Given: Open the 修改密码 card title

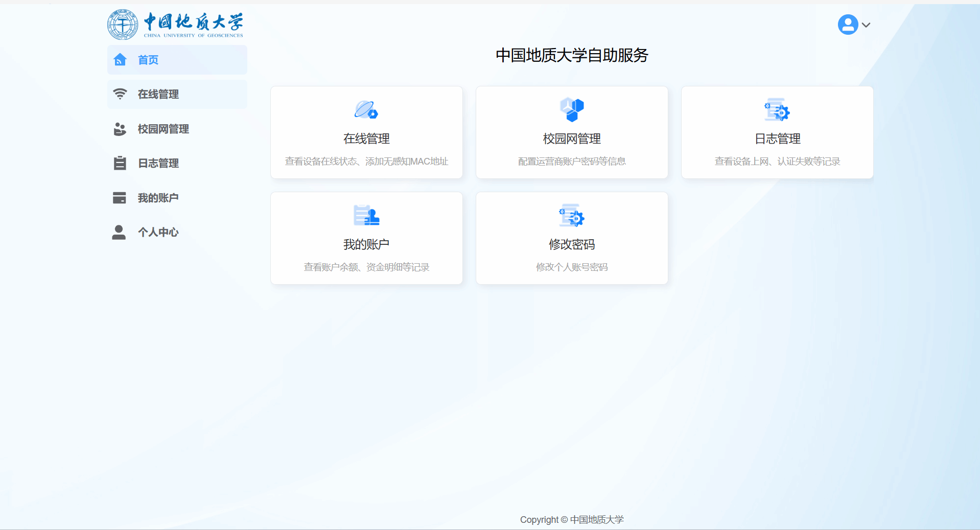Looking at the screenshot, I should 572,244.
